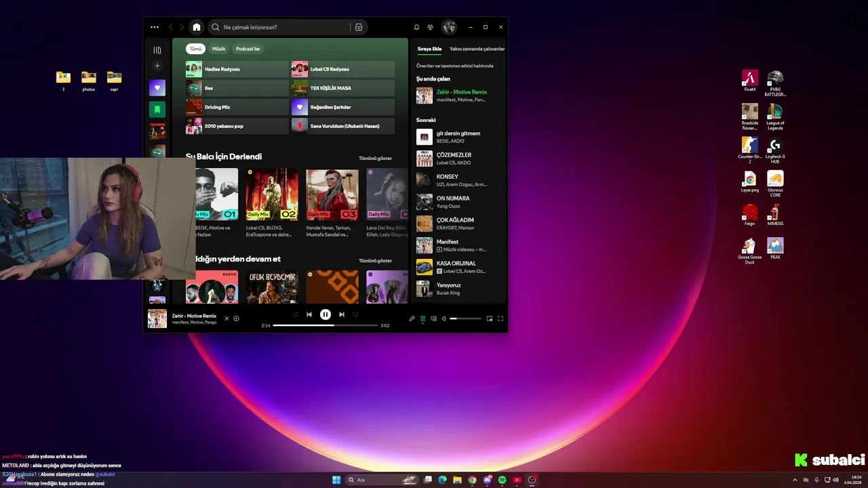Open Discord icon in Windows taskbar
The height and width of the screenshot is (488, 868).
pyautogui.click(x=487, y=480)
